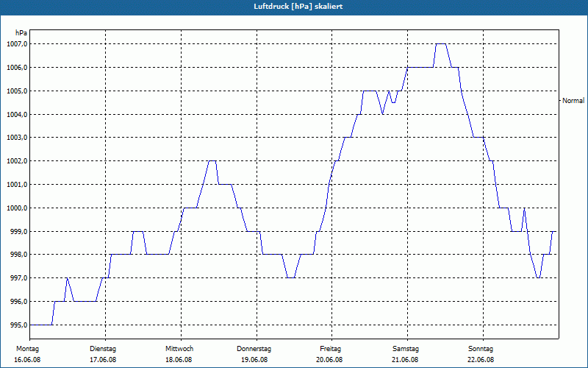588x368 pixels.
Task: Click the 1006,0 axis value
Action: pos(17,68)
